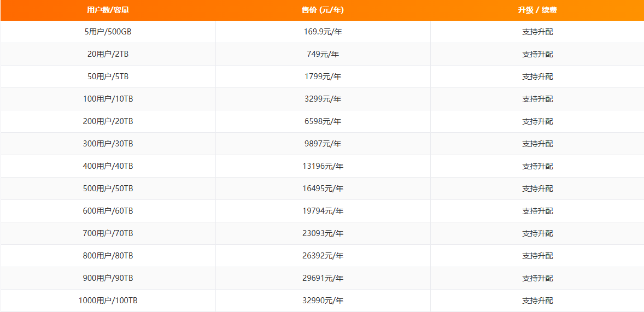Click 支持升配 in the 500用户/50TB row
Screen dimensions: 644x312
tap(537, 189)
